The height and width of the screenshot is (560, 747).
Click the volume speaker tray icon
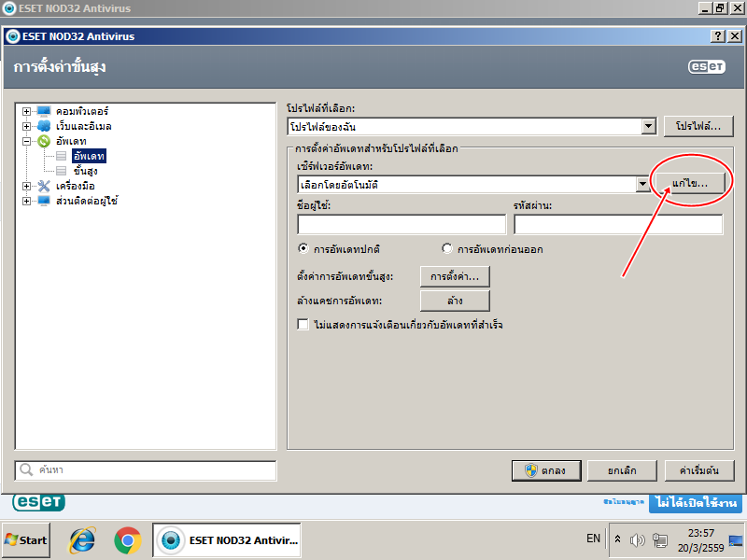[x=637, y=539]
